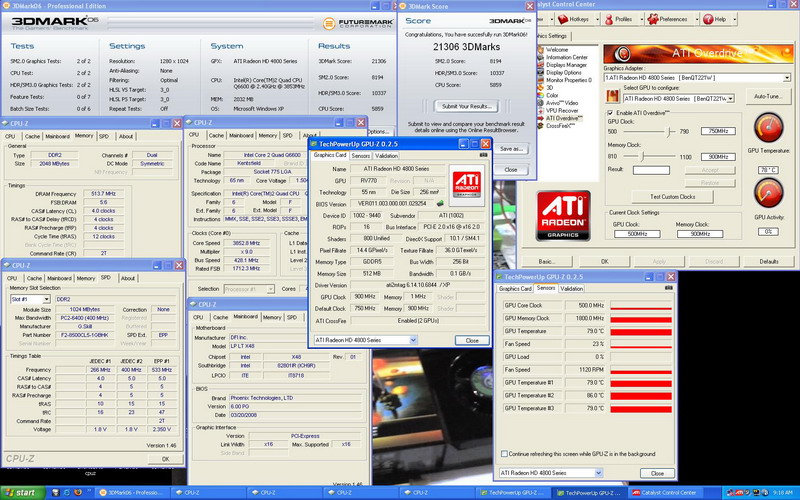The height and width of the screenshot is (500, 800).
Task: Open the Help icon in Catalyst Control Center
Action: (708, 19)
